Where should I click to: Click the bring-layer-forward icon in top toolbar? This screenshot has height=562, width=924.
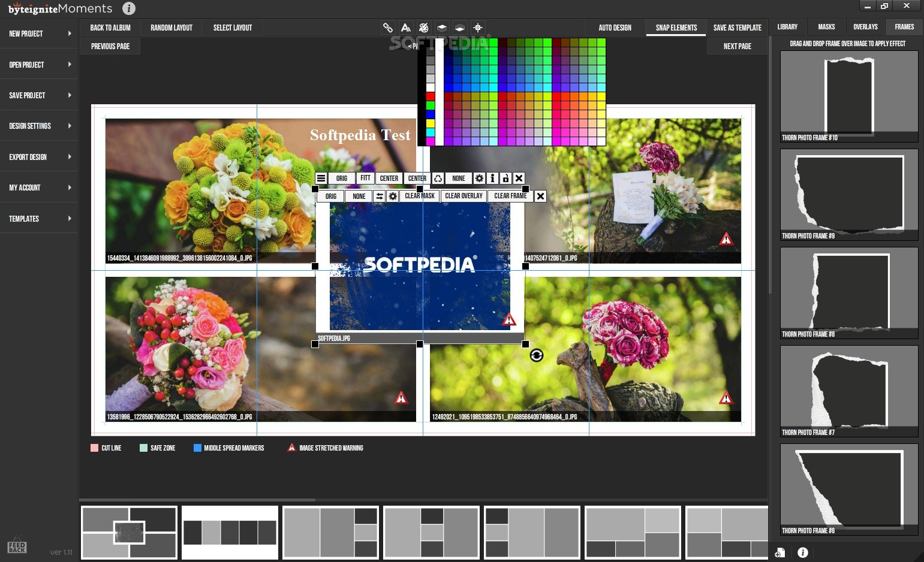pyautogui.click(x=442, y=28)
